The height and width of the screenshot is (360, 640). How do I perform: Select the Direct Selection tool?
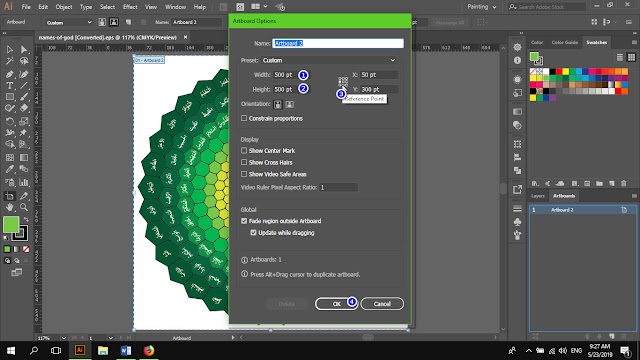[x=24, y=49]
